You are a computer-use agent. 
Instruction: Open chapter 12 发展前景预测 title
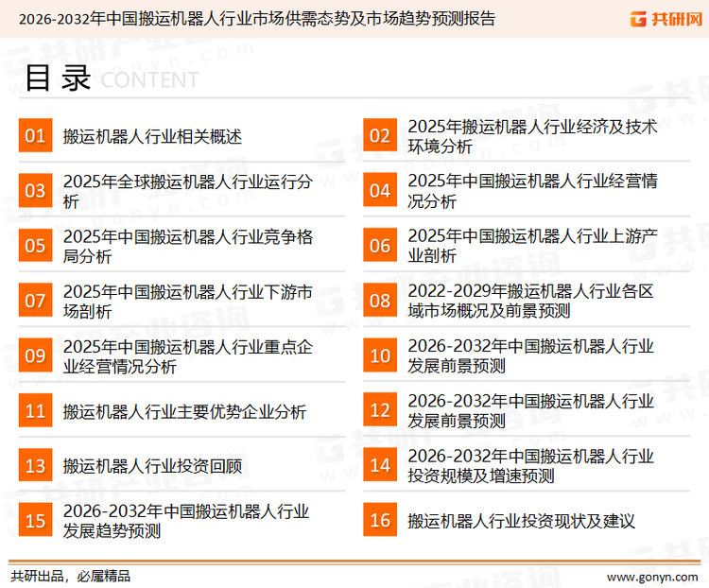click(530, 410)
